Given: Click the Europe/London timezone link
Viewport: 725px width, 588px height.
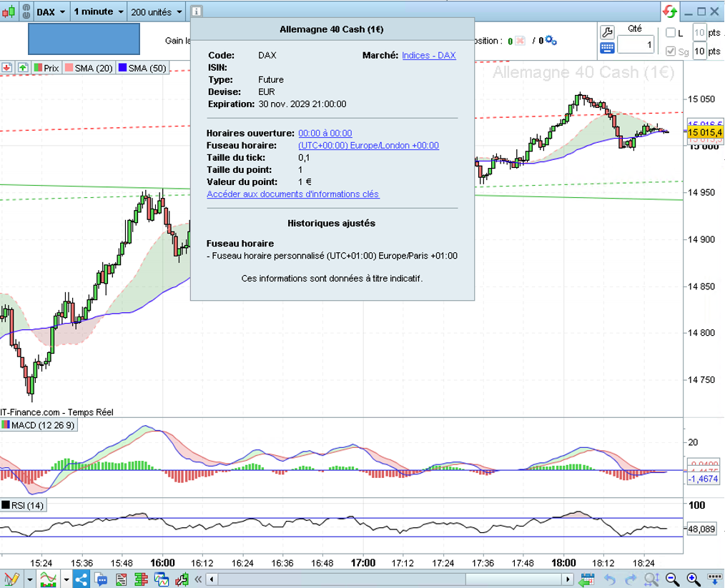Looking at the screenshot, I should [x=368, y=146].
